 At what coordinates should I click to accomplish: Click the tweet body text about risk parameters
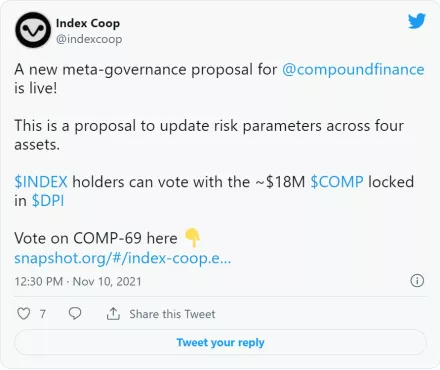click(x=209, y=135)
